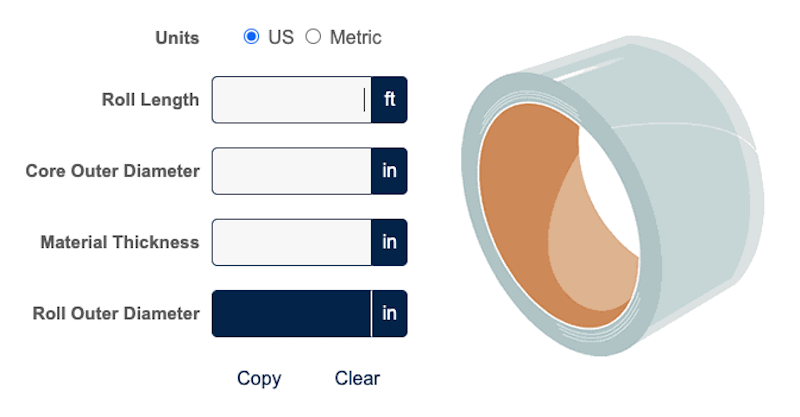Click the Metric label text

point(356,37)
